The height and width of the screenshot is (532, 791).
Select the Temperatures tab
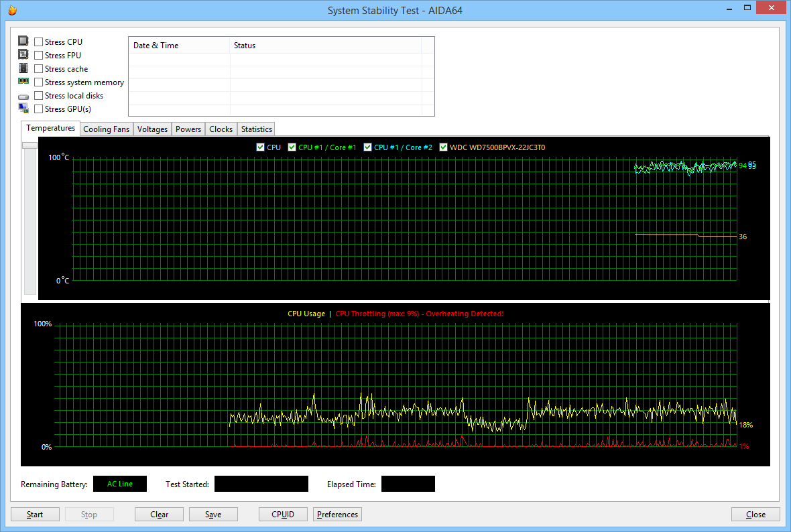tap(50, 128)
